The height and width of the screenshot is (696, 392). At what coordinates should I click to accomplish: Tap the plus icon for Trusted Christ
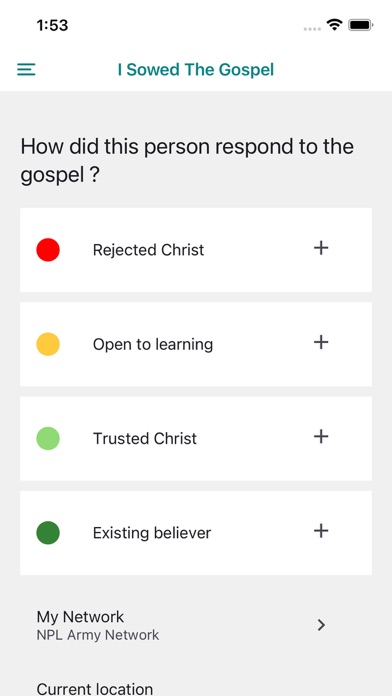[x=321, y=437]
